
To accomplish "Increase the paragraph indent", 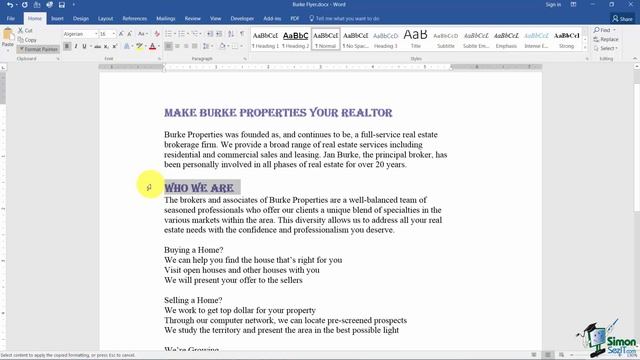I will [219, 34].
